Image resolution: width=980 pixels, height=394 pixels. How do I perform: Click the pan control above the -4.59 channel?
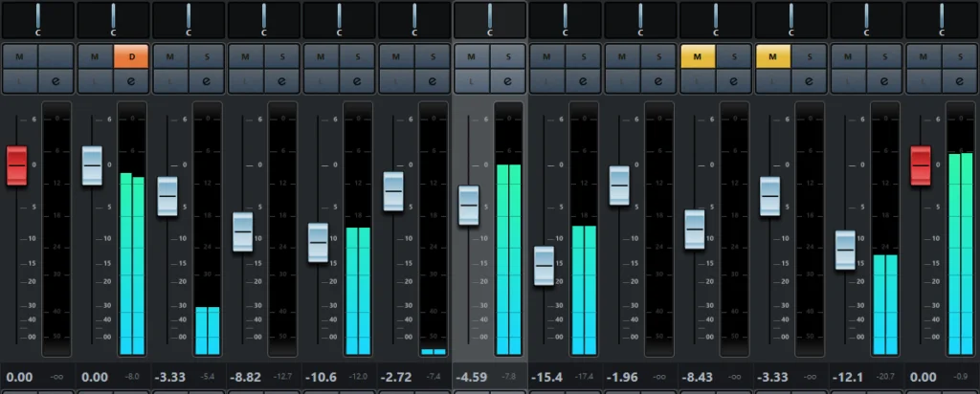point(490,19)
